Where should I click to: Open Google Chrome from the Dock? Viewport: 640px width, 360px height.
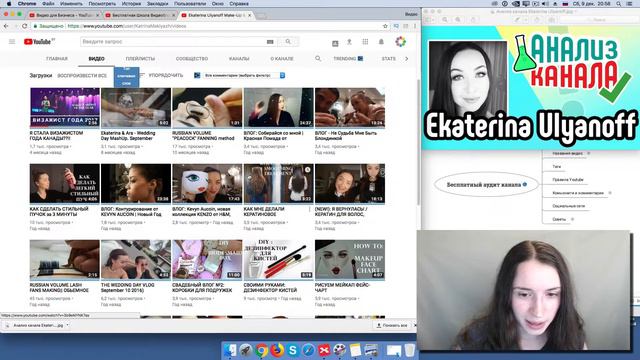[x=262, y=350]
